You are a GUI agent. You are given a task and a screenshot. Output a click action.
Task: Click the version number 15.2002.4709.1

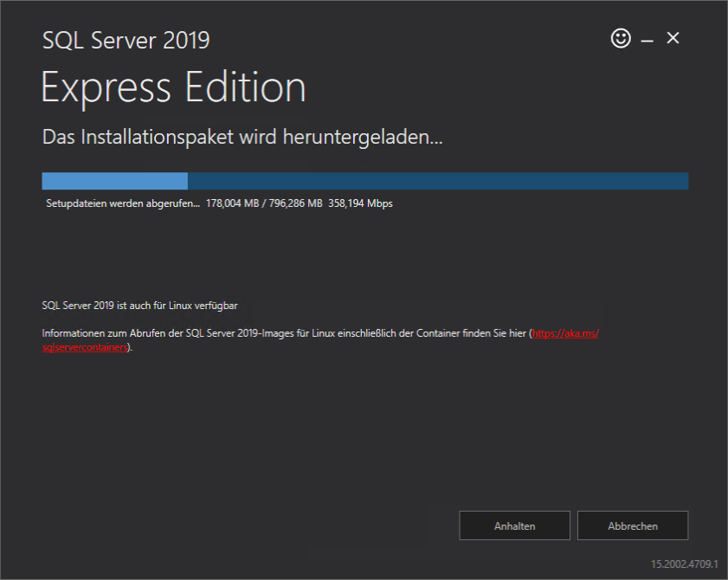pyautogui.click(x=685, y=564)
